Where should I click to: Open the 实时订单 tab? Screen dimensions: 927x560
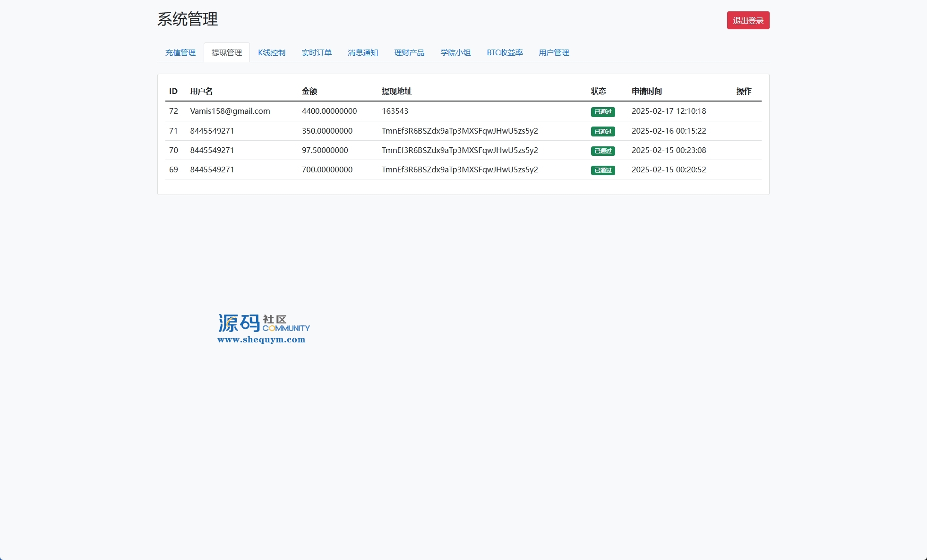click(317, 52)
